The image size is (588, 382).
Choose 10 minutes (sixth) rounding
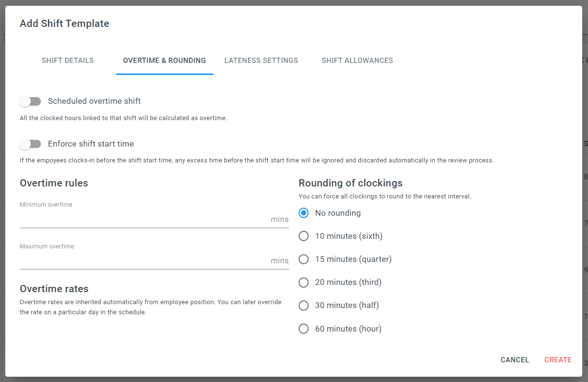303,236
